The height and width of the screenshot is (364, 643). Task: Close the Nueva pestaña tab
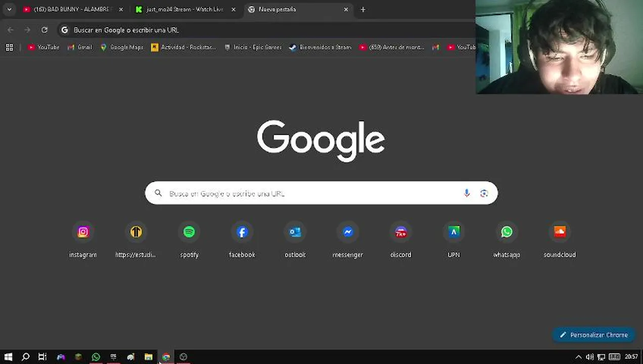pos(346,9)
